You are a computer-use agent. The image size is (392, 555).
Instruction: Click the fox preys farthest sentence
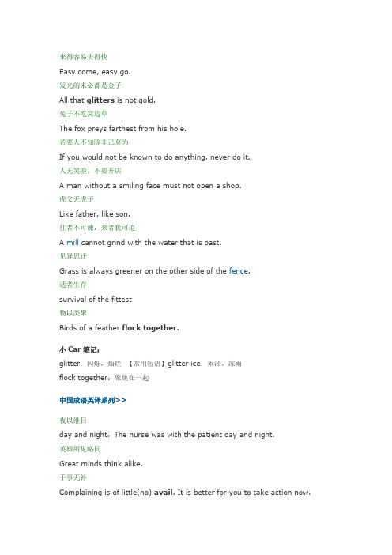pos(122,129)
